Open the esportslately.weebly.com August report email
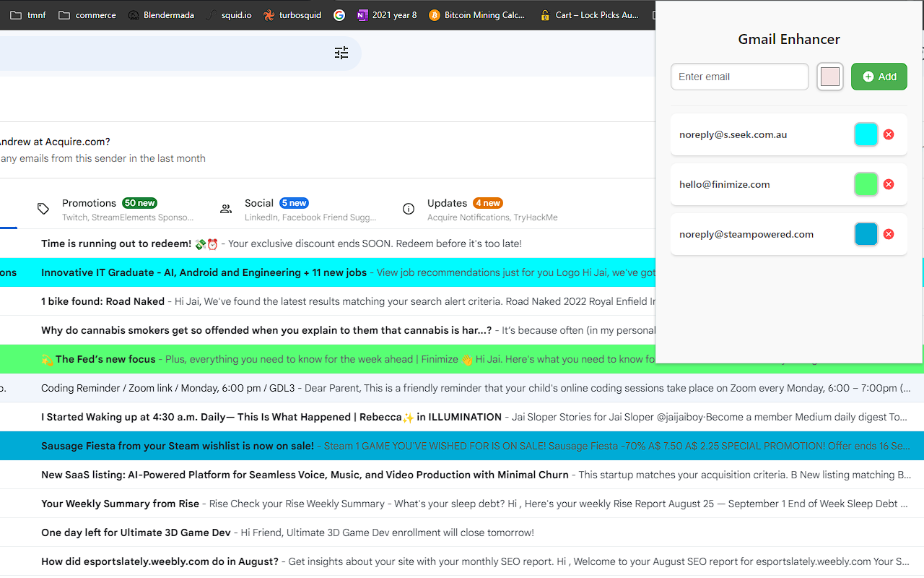The image size is (924, 578). tap(462, 561)
